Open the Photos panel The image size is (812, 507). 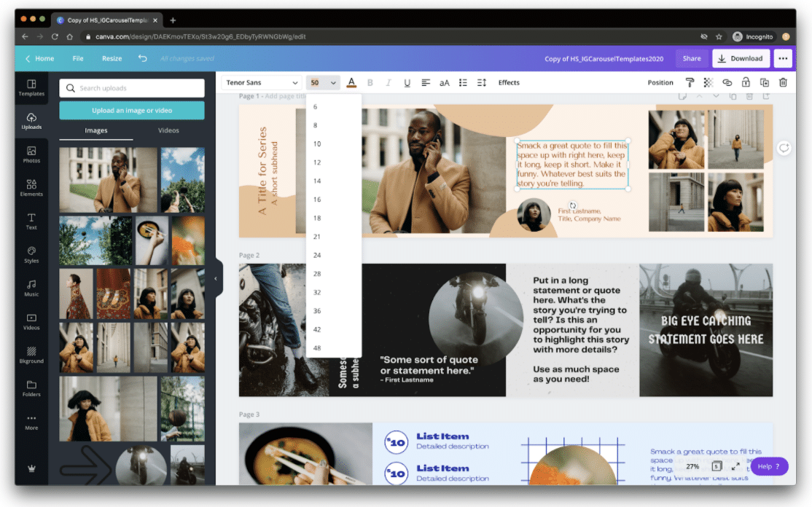(x=31, y=154)
